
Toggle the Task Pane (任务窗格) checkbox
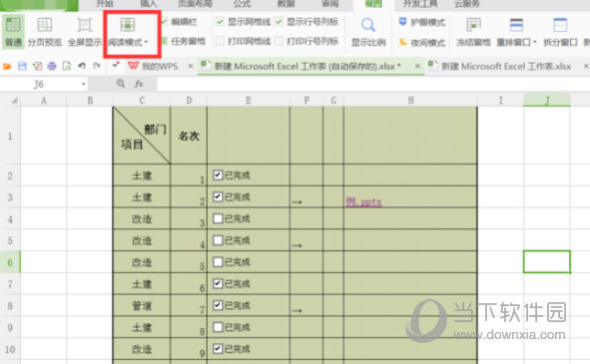click(164, 41)
